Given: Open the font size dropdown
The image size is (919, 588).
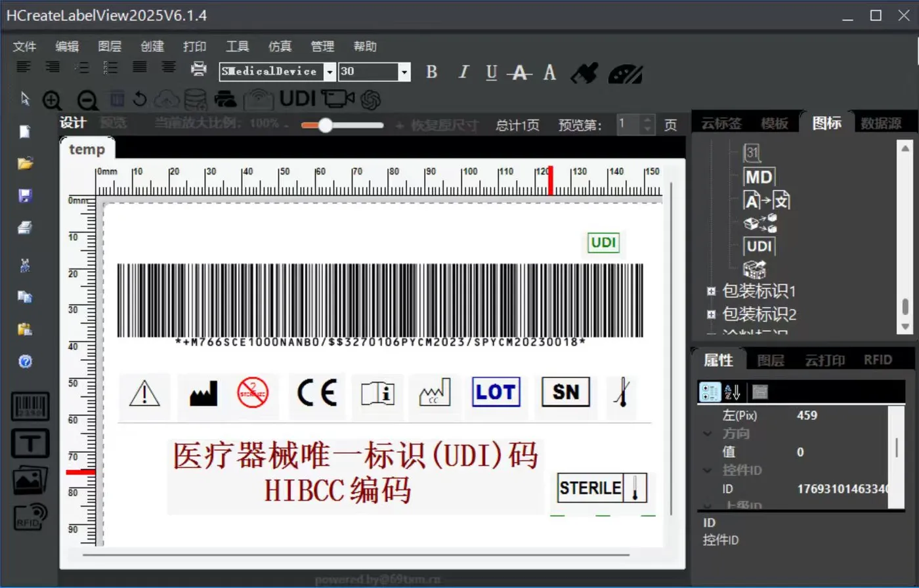Looking at the screenshot, I should point(404,72).
